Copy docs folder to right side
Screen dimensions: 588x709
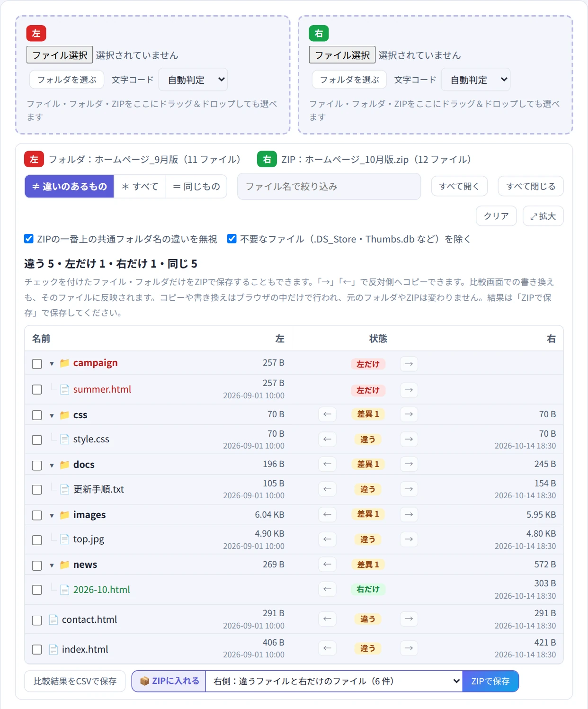click(409, 464)
